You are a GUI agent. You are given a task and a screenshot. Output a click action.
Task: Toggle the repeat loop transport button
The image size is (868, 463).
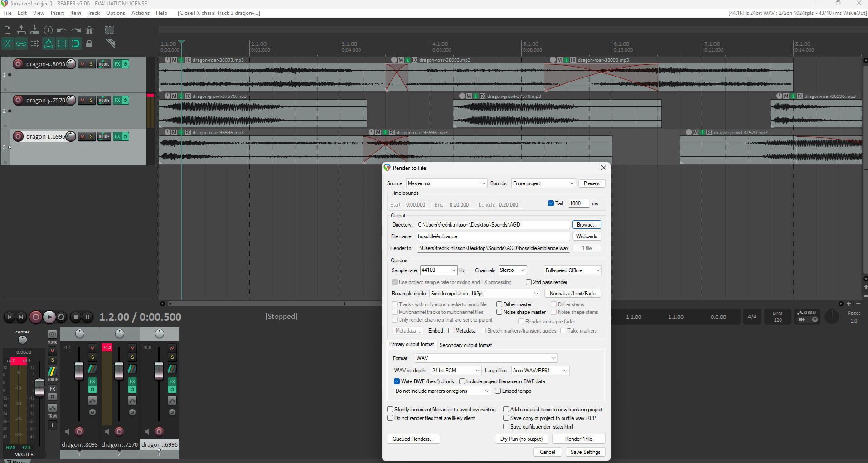[x=62, y=317]
